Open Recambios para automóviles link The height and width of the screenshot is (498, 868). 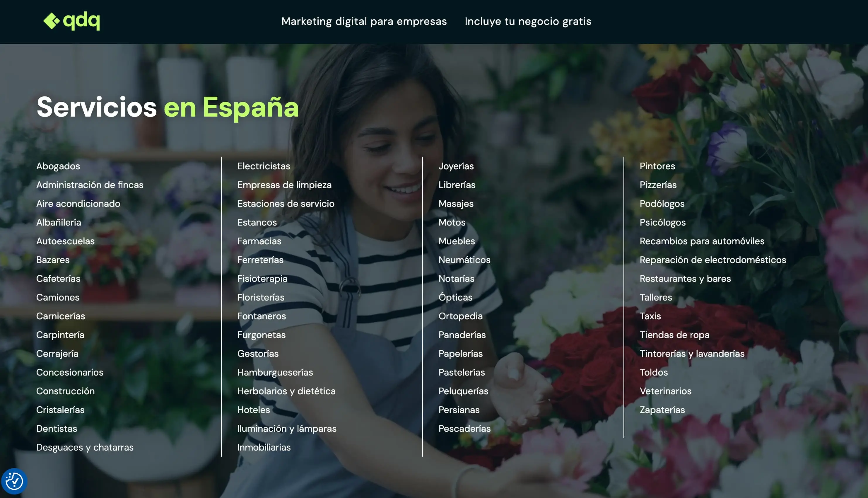point(702,241)
